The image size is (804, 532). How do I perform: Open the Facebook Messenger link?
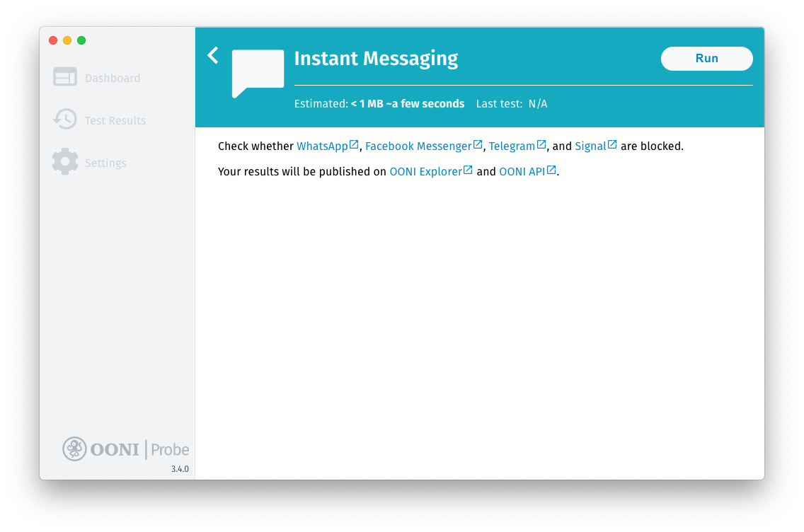pos(418,146)
